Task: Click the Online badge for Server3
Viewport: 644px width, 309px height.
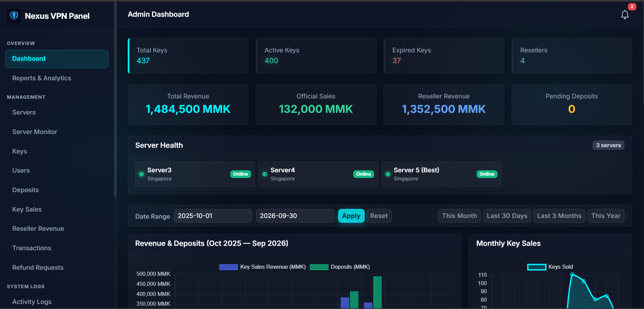Action: click(240, 174)
